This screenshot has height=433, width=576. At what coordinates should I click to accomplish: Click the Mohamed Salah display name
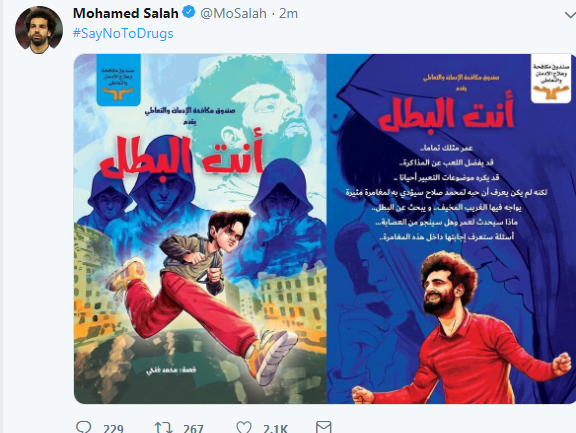[126, 13]
